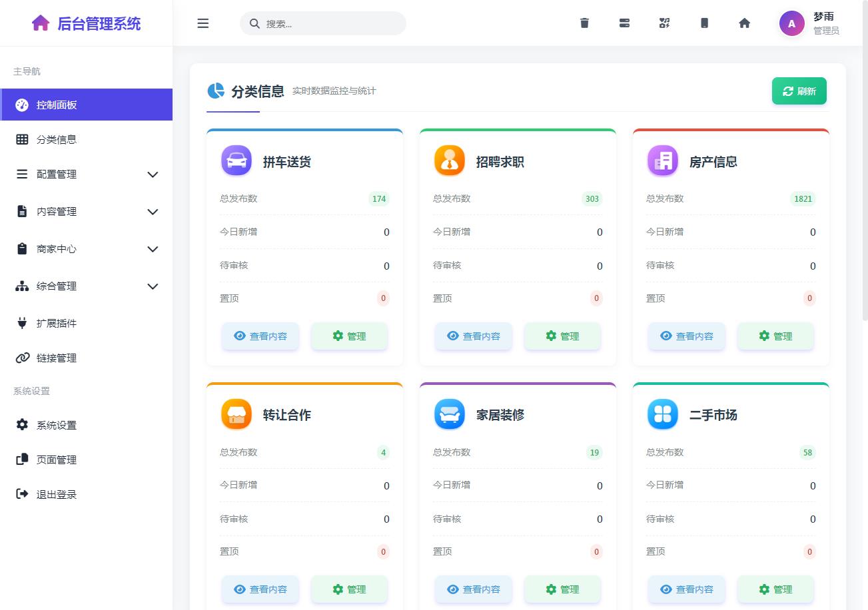
Task: Open the QR code scanner icon
Action: (664, 23)
